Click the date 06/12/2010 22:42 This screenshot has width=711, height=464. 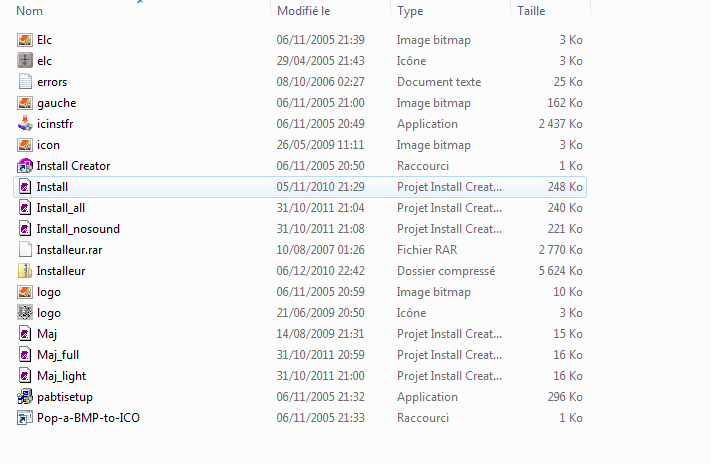(x=321, y=271)
